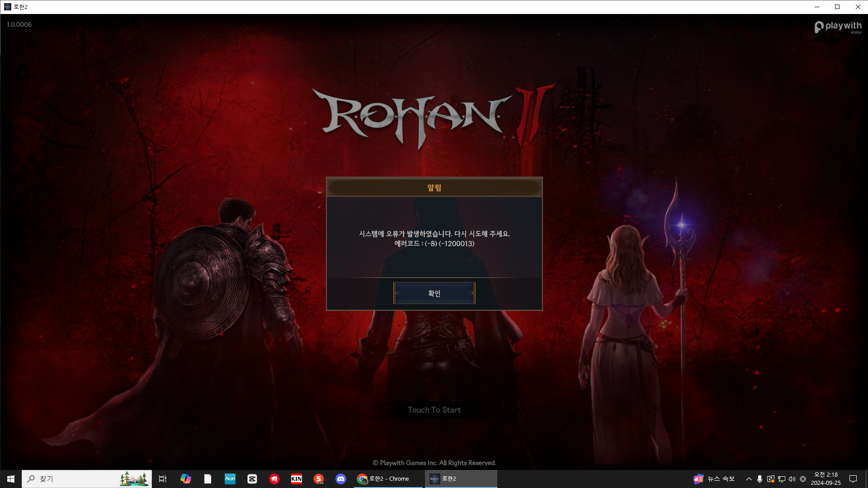Open the Windows Start menu

point(11,479)
